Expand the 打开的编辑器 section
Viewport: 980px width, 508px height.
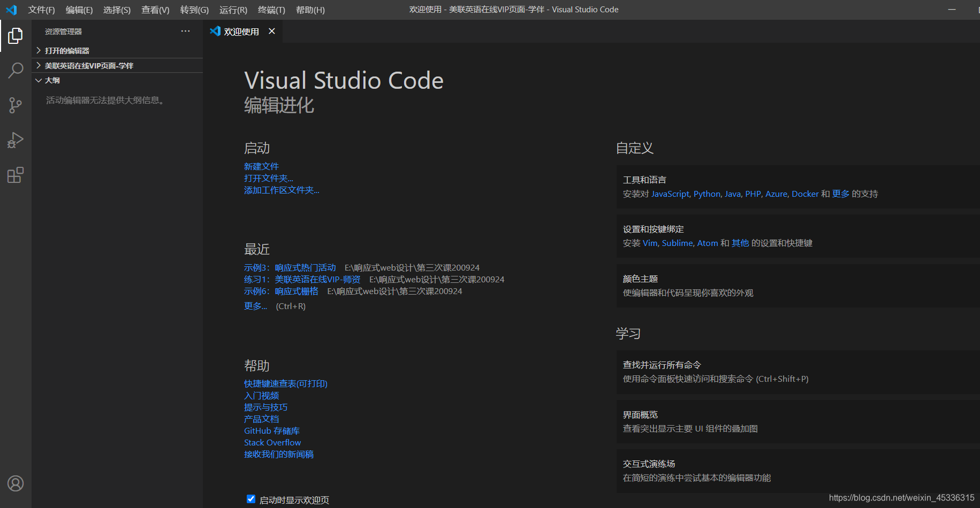coord(117,50)
